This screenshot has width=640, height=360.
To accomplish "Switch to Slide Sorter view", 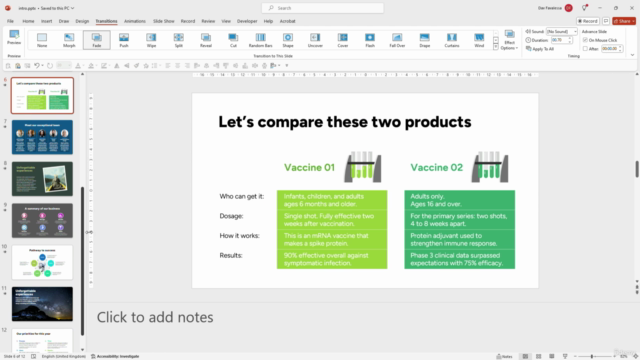I will point(538,356).
